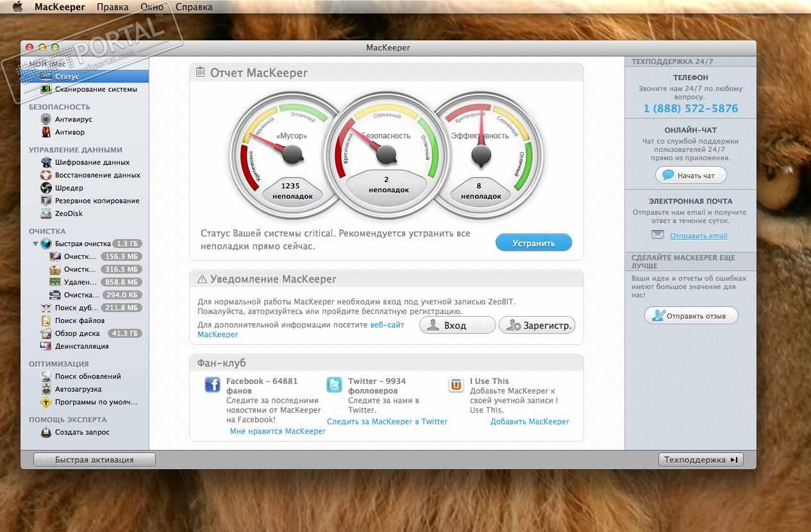Click the 1.3 ГБ size badge
The height and width of the screenshot is (532, 811).
point(126,244)
